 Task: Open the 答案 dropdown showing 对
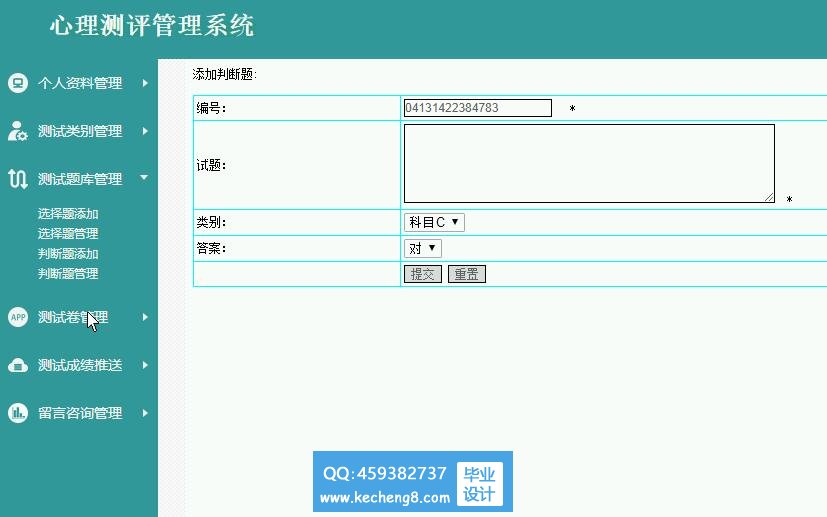coord(422,248)
